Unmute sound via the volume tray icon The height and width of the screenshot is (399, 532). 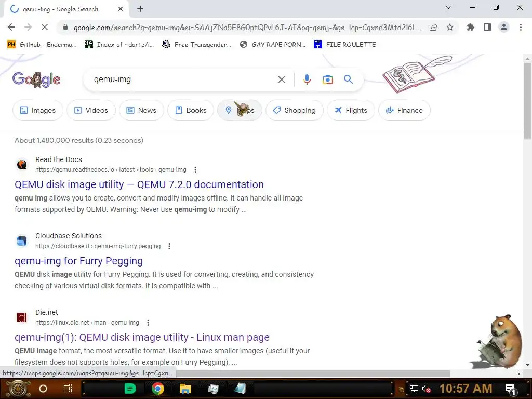coord(426,389)
